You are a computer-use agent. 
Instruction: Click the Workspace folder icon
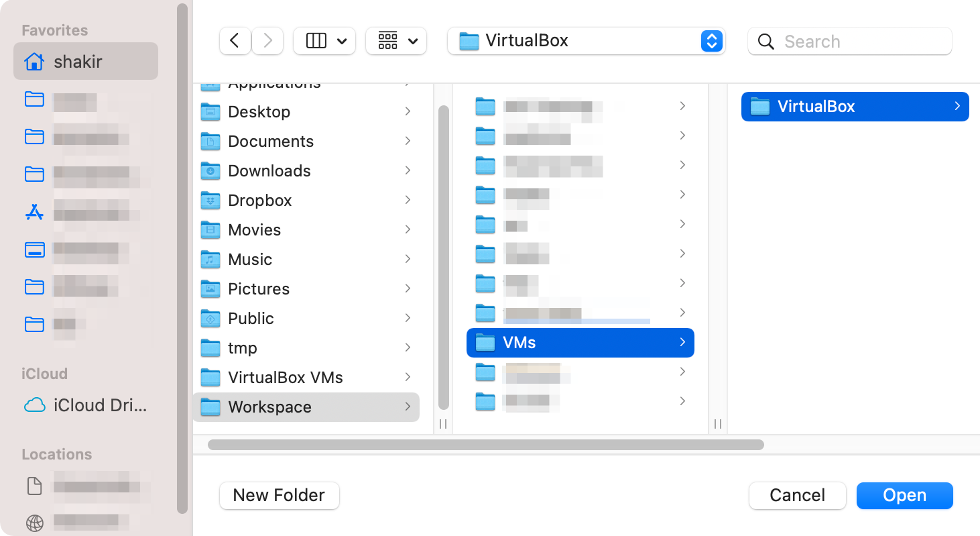pyautogui.click(x=210, y=407)
